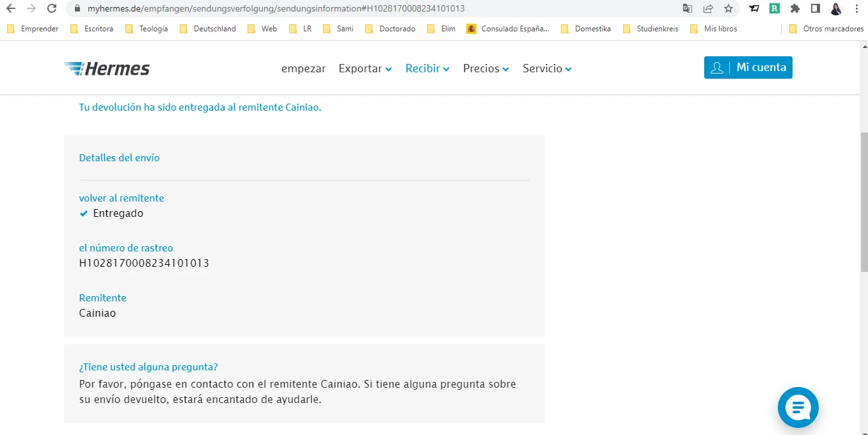Select tracking number H1028170008234101013
868x435 pixels.
tap(144, 263)
